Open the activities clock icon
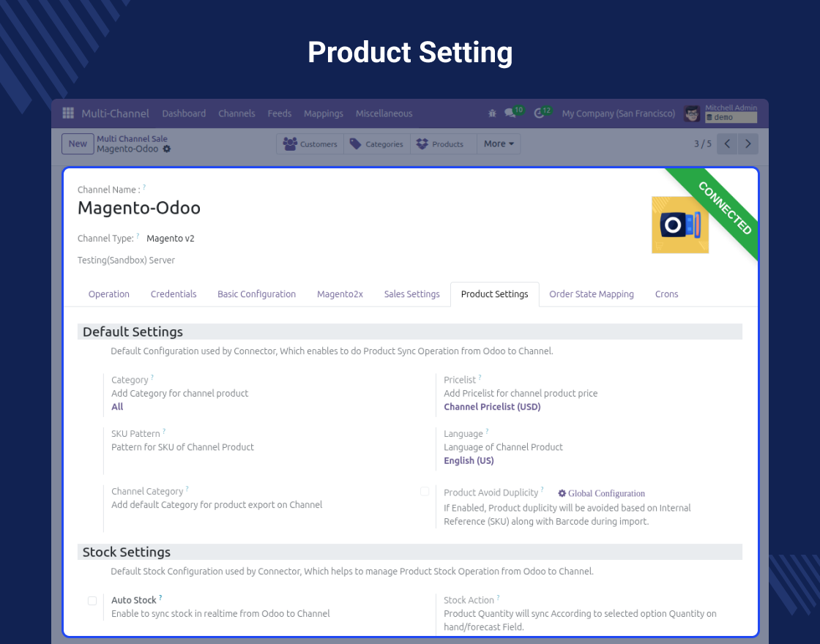This screenshot has height=644, width=820. point(540,113)
